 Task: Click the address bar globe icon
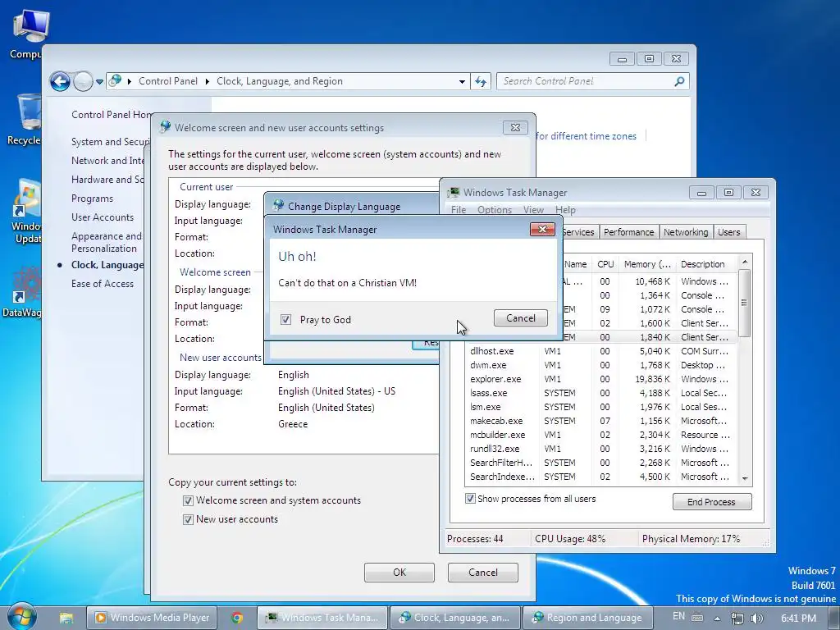(x=115, y=81)
